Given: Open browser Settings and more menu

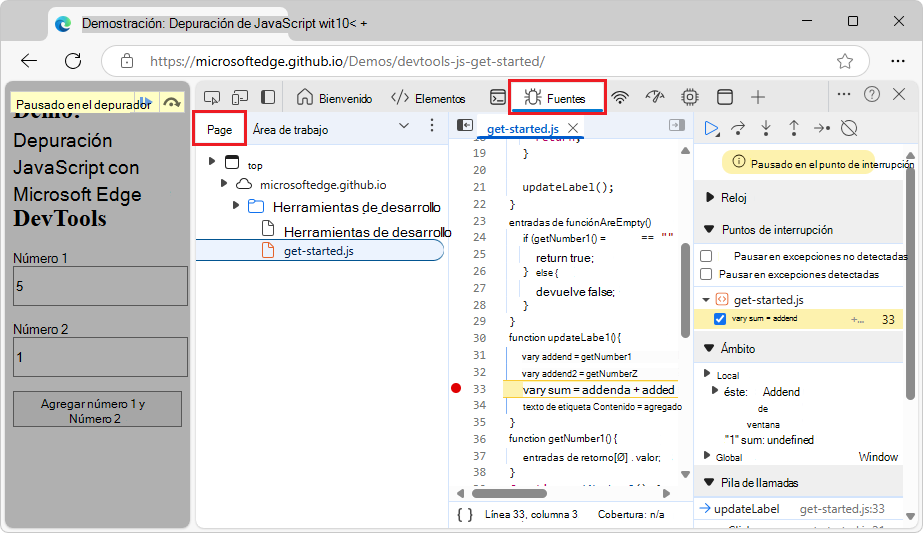Looking at the screenshot, I should tap(898, 61).
